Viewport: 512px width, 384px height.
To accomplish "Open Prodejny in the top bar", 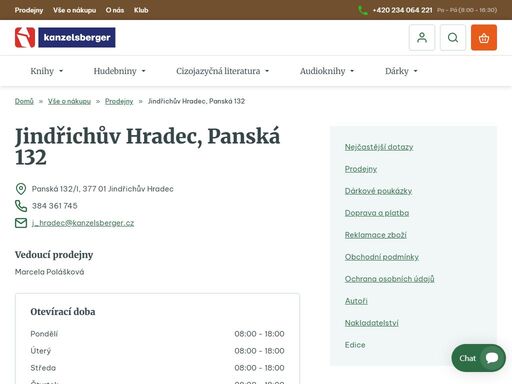I will (x=29, y=10).
